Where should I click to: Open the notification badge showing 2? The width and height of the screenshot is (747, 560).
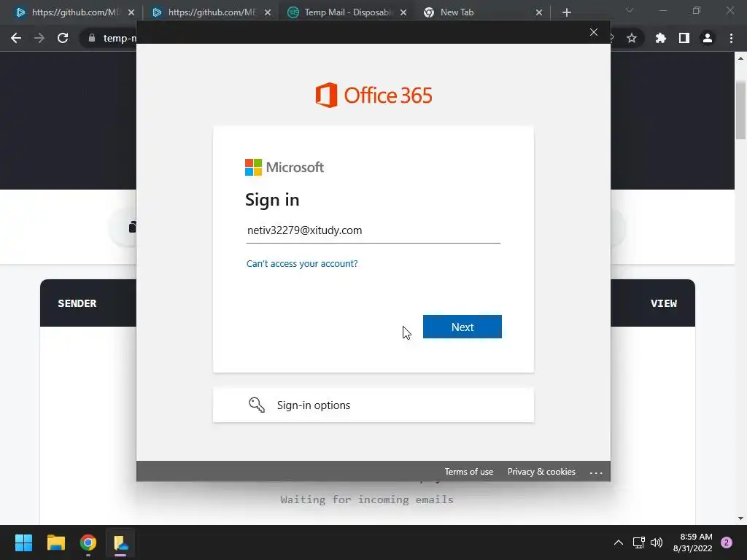[x=727, y=542]
